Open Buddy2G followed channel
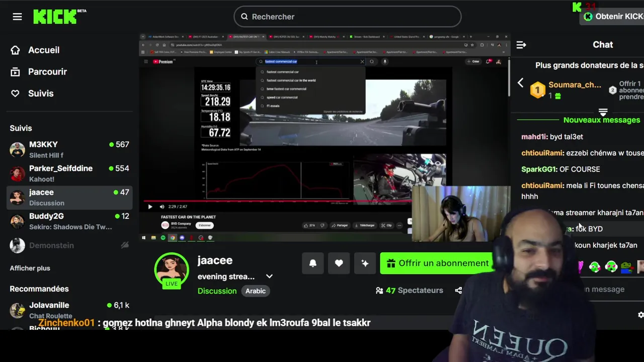Image resolution: width=644 pixels, height=362 pixels. [x=69, y=221]
